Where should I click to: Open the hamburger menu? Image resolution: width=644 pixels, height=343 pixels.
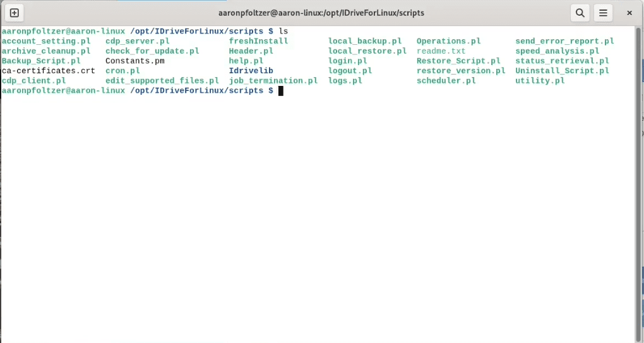point(603,13)
